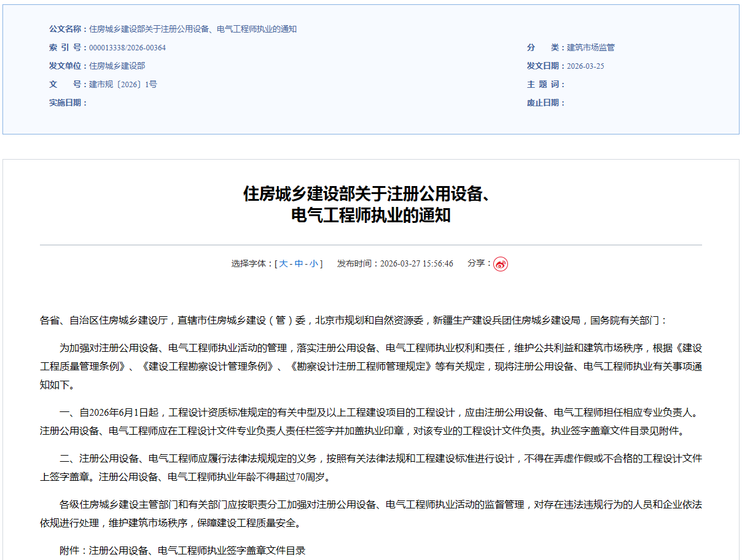Click the 公文名称 document title value
This screenshot has width=742, height=560.
tap(193, 29)
